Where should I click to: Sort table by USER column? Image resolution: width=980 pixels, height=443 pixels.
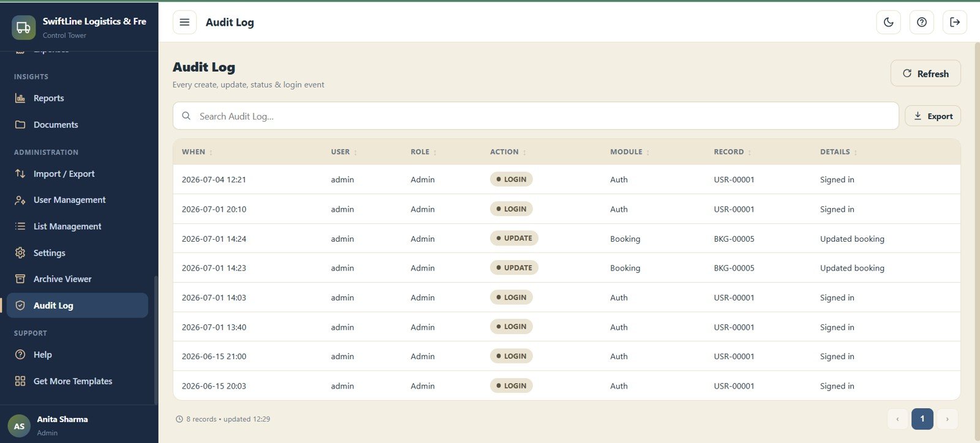(344, 152)
